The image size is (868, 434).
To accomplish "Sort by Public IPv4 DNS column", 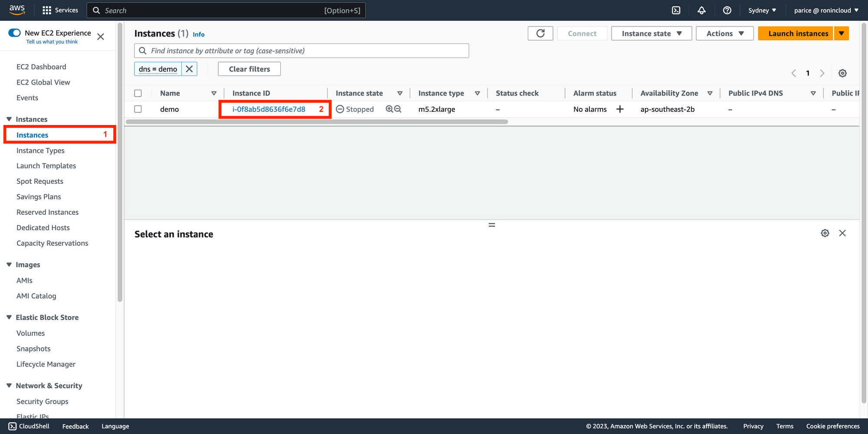I will click(813, 93).
